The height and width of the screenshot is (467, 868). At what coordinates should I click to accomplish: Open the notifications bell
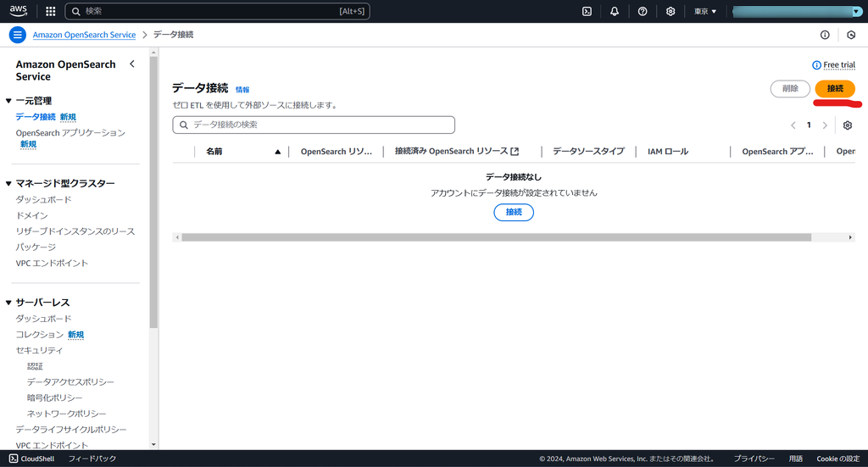tap(615, 11)
